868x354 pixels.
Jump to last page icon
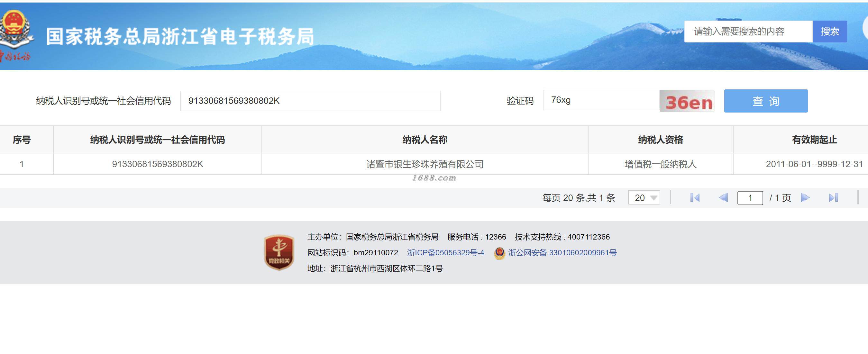coord(833,198)
